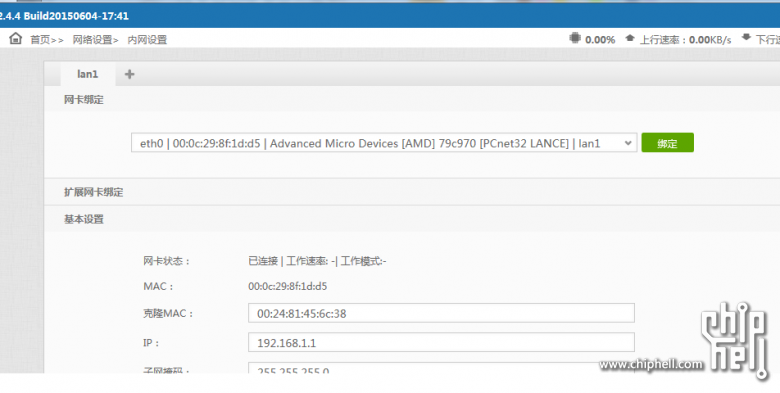The height and width of the screenshot is (393, 780).
Task: Click the home icon in breadcrumb
Action: tap(15, 38)
